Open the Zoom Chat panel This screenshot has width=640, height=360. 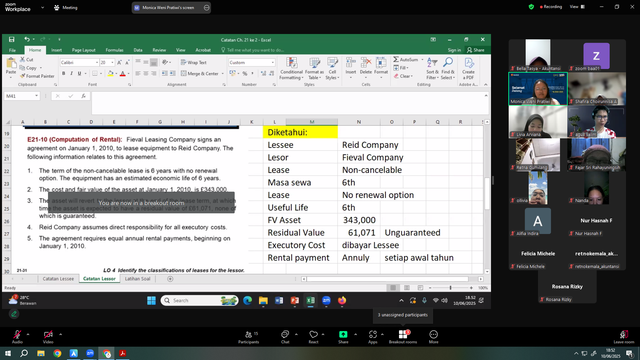(x=285, y=337)
